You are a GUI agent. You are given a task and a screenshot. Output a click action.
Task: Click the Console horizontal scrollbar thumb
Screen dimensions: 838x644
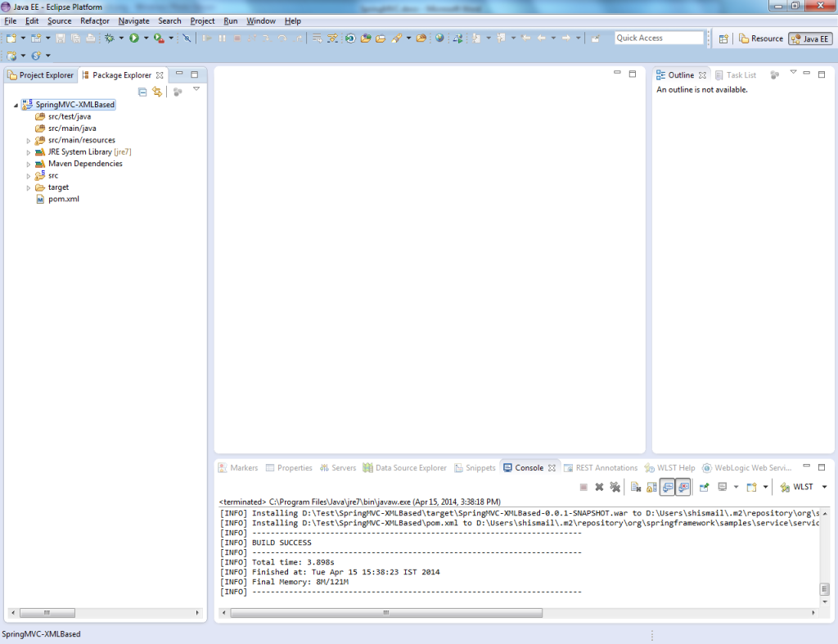385,612
